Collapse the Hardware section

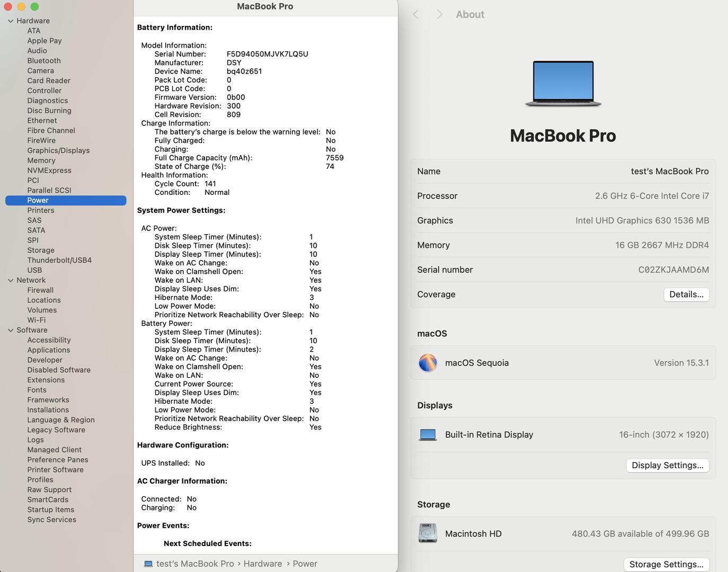(x=11, y=21)
